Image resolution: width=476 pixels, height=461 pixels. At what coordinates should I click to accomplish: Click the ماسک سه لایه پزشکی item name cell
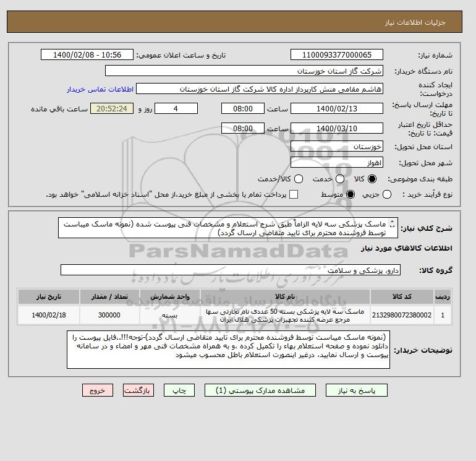click(285, 315)
